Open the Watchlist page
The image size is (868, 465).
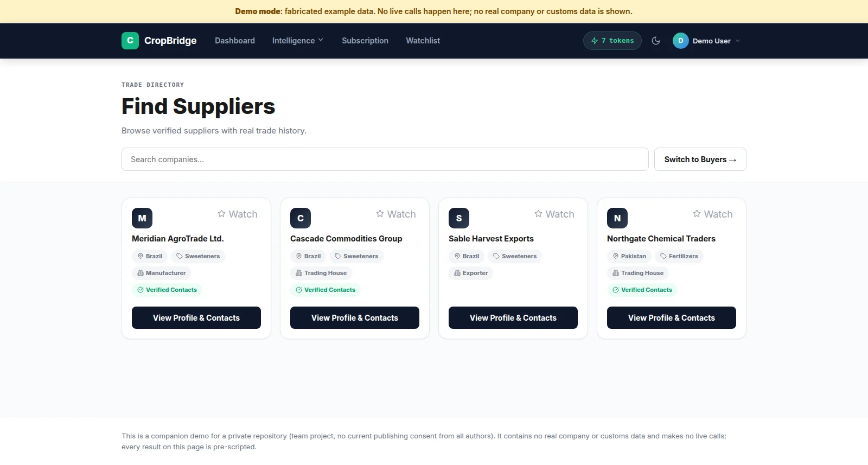423,41
